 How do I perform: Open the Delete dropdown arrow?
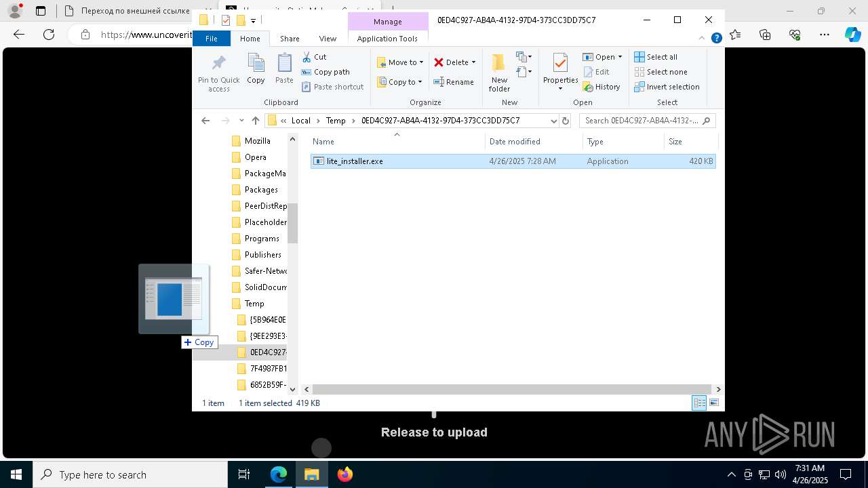point(473,62)
